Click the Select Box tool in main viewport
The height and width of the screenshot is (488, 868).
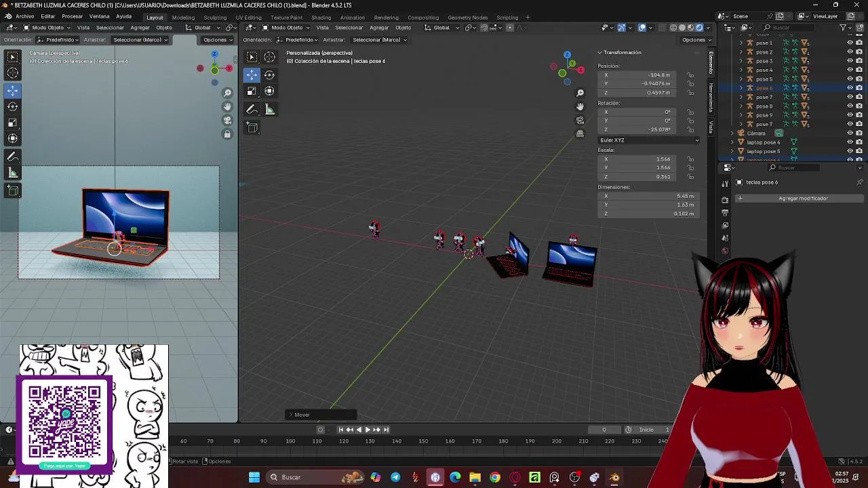(x=252, y=57)
